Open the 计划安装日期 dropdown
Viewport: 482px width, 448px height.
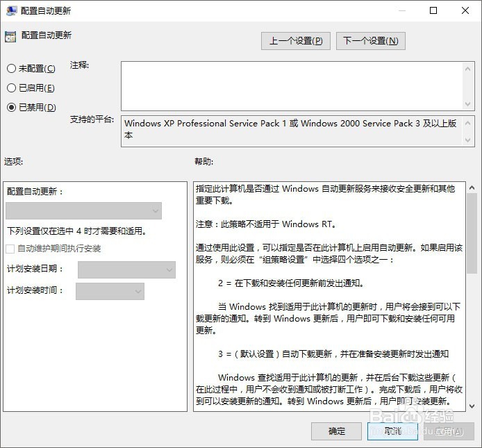coord(126,269)
